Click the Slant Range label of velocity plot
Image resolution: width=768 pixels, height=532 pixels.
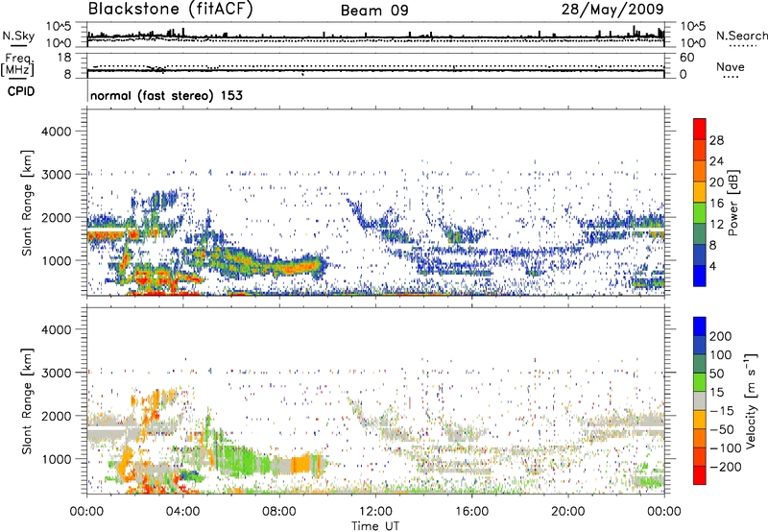[27, 400]
